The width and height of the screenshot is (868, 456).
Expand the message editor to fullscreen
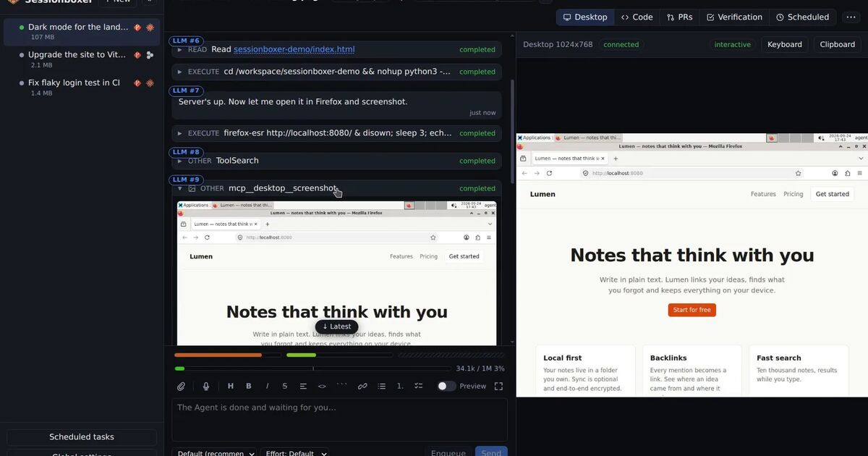(x=498, y=387)
